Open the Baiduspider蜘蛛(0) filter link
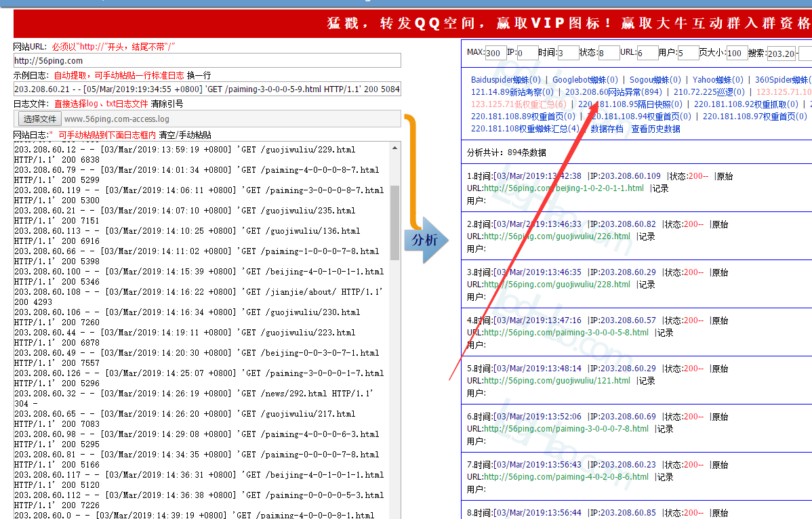 click(x=506, y=80)
